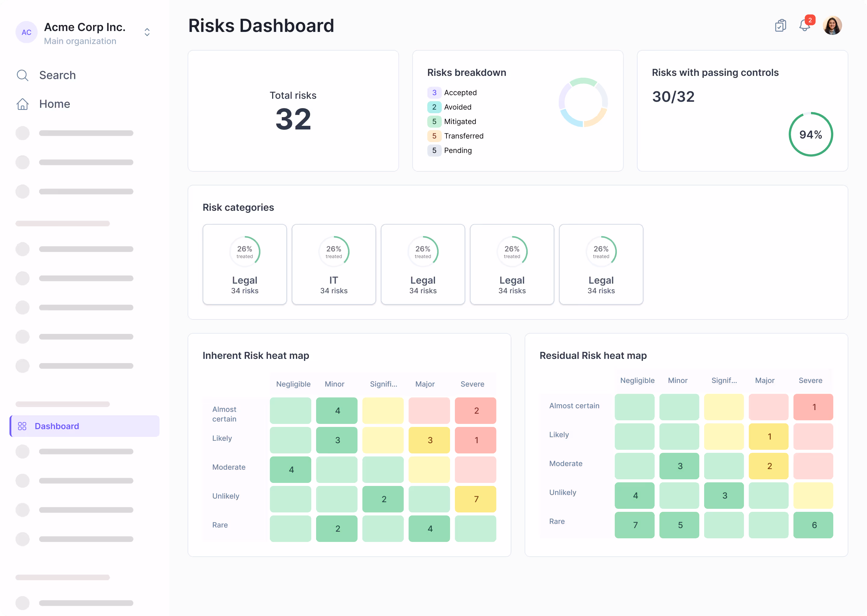Select inherent Unlikely Severe cell with 7
This screenshot has height=616, width=867.
(475, 499)
